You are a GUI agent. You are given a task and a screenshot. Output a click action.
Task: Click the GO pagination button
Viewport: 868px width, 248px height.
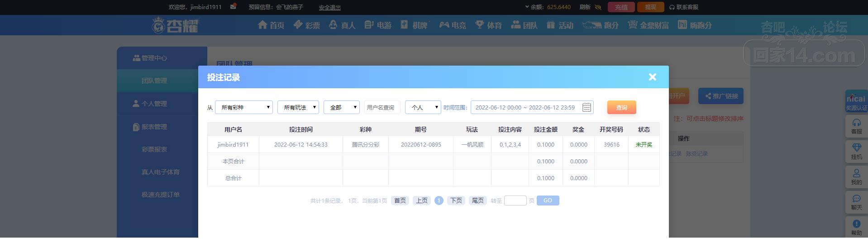(x=548, y=200)
